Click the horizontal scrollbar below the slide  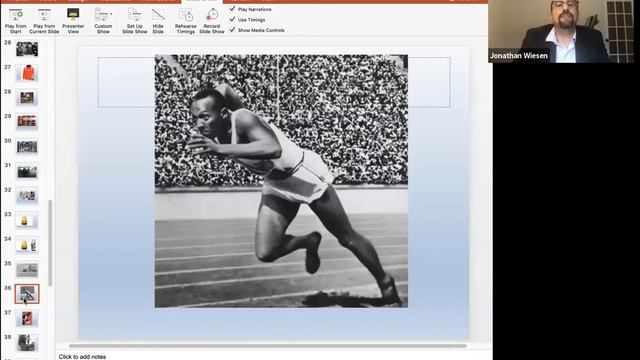[268, 346]
